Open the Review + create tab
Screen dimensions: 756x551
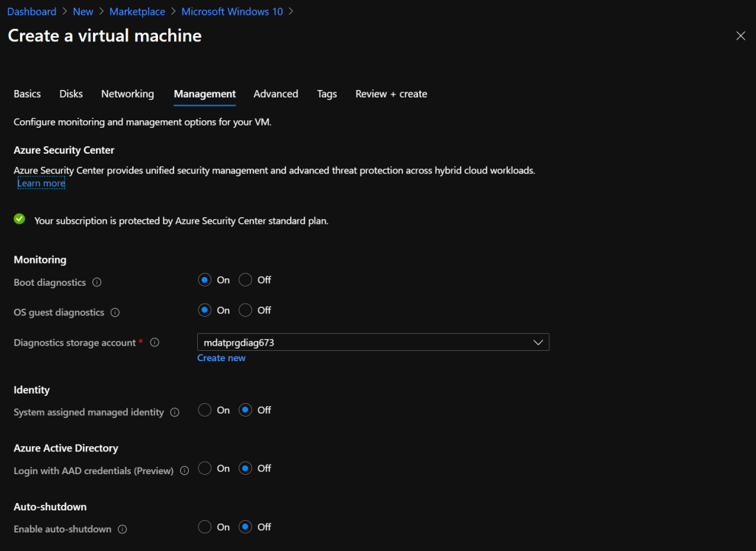(x=391, y=94)
